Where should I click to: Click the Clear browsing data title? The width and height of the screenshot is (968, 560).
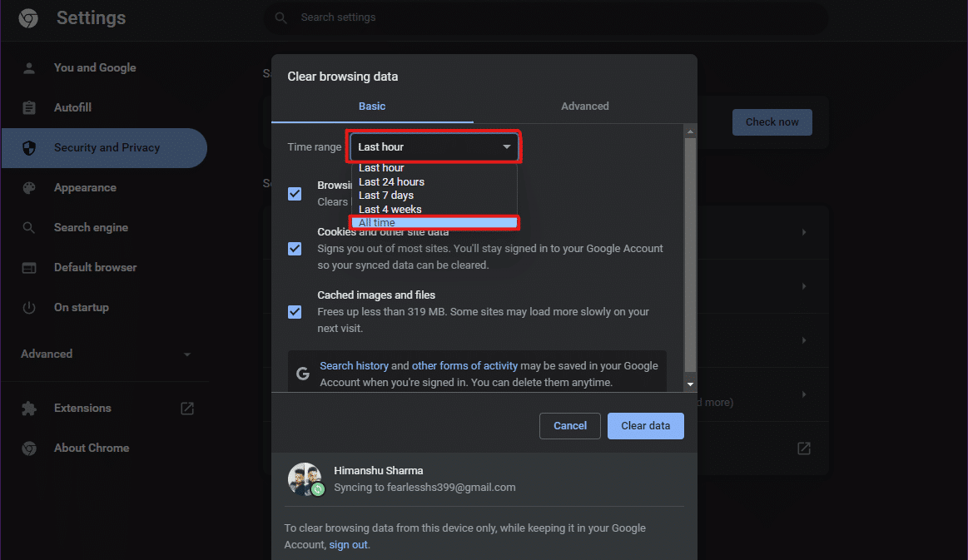343,77
